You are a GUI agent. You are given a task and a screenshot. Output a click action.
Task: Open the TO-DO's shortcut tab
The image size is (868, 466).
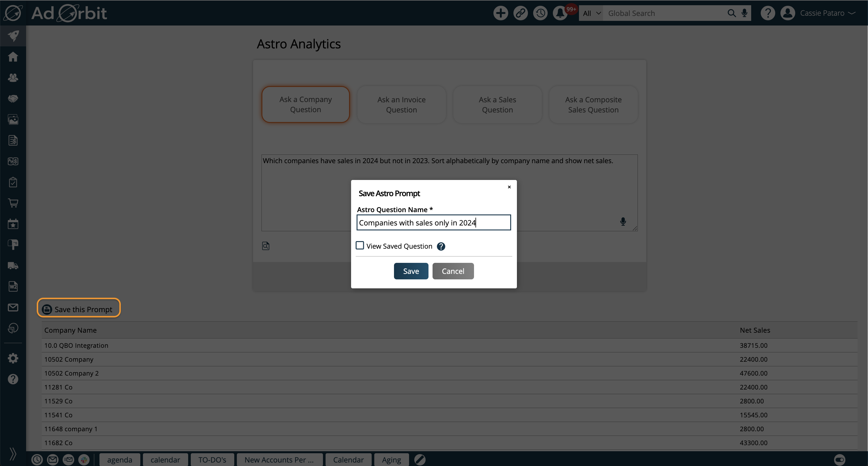(212, 460)
